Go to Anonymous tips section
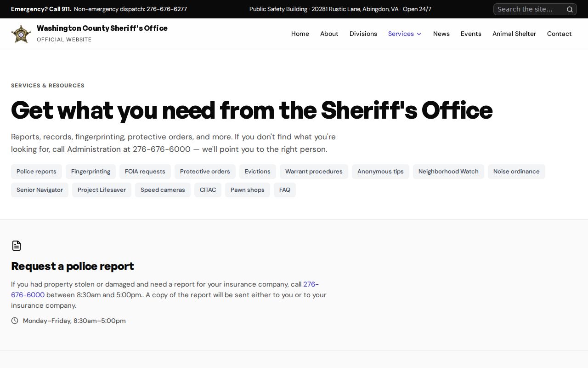Viewport: 588px width, 368px height. point(380,172)
